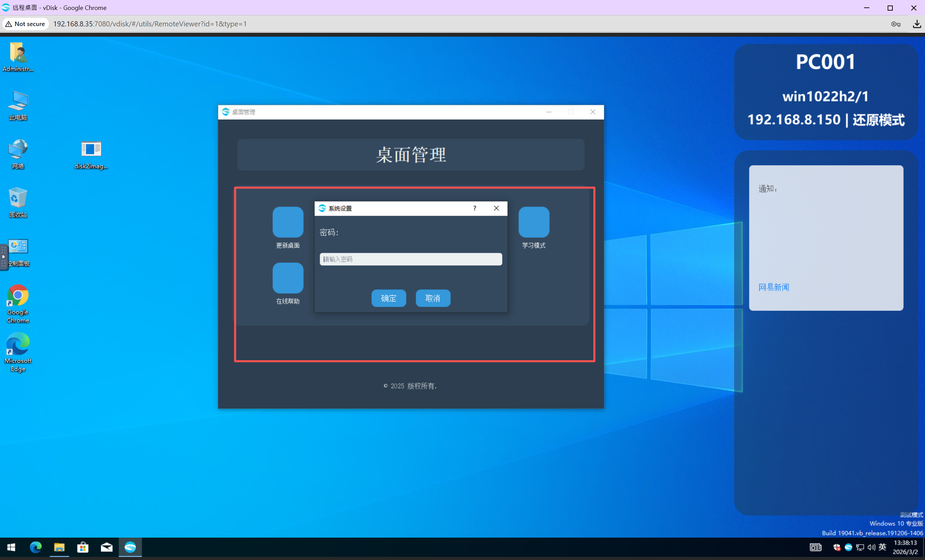Click the 更新桌面 tile icon
The image size is (925, 560).
tap(287, 222)
